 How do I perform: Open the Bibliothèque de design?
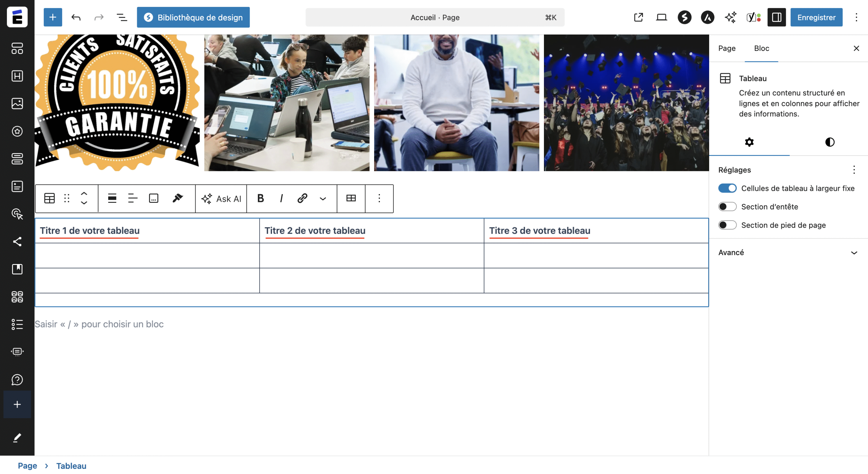click(x=193, y=17)
